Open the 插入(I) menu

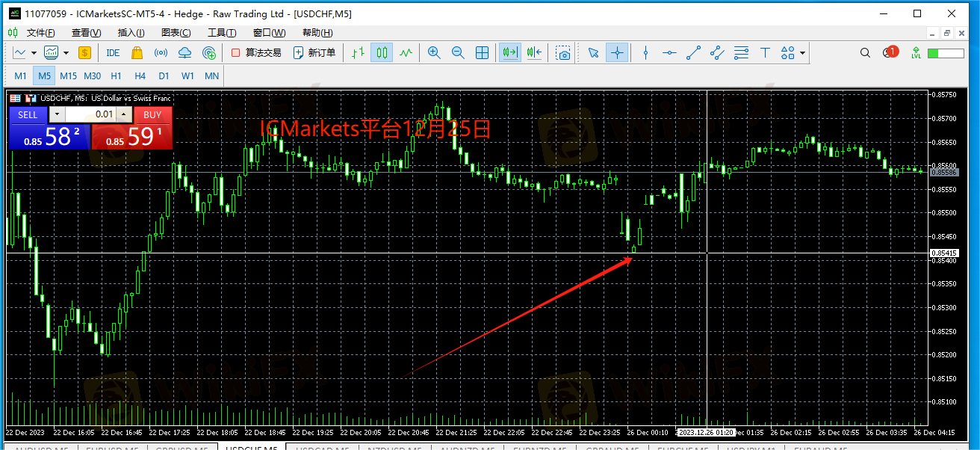131,32
